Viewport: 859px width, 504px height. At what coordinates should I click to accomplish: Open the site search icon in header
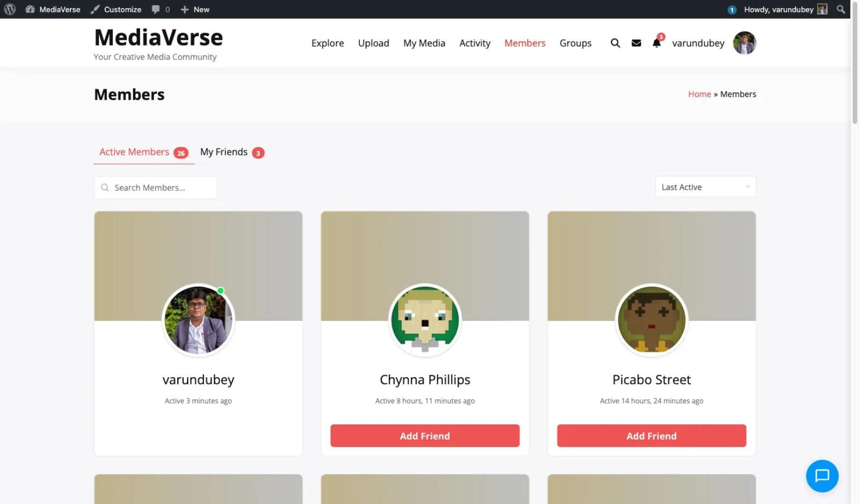click(x=615, y=43)
